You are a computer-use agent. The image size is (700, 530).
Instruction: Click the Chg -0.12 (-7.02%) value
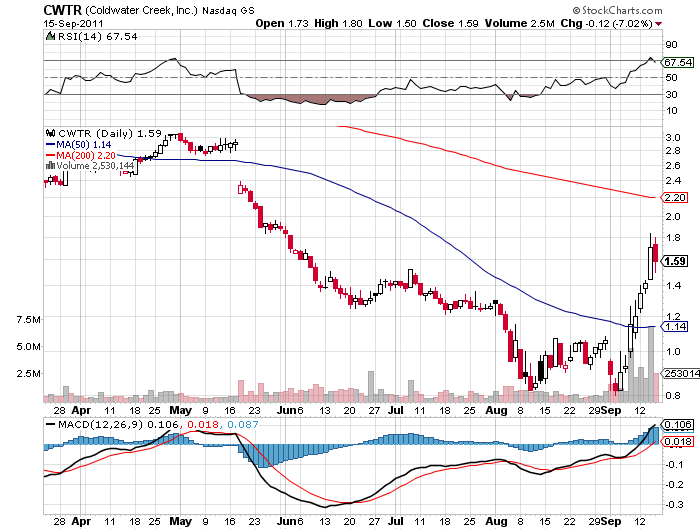click(x=606, y=24)
